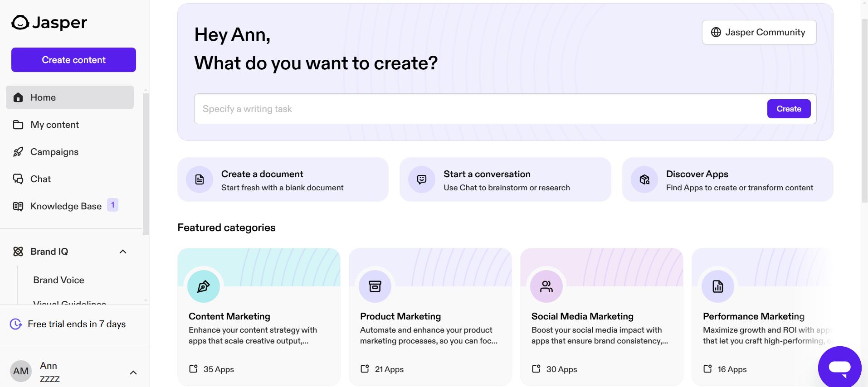Viewport: 868px width, 387px height.
Task: Click the Create a document page icon
Action: 200,180
